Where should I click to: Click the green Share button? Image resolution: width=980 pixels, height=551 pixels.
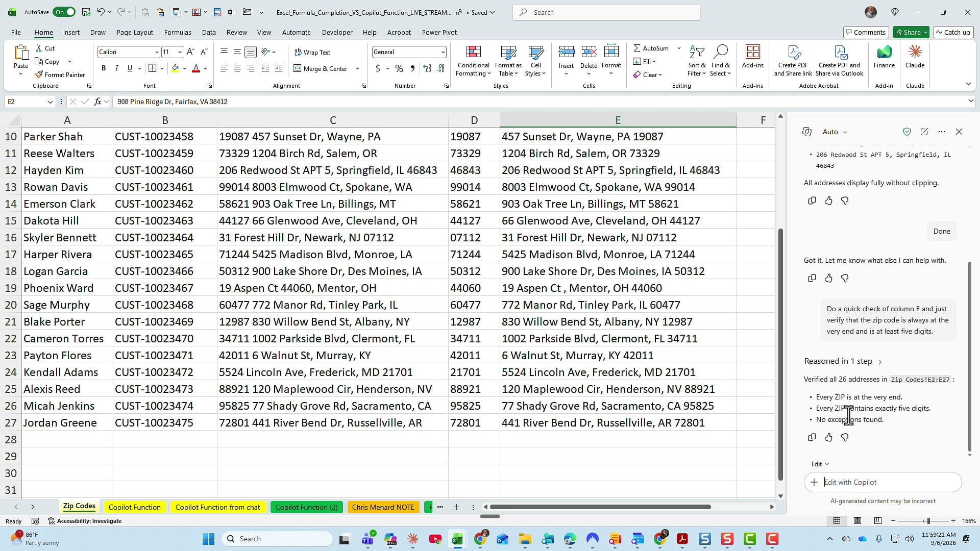coord(911,32)
